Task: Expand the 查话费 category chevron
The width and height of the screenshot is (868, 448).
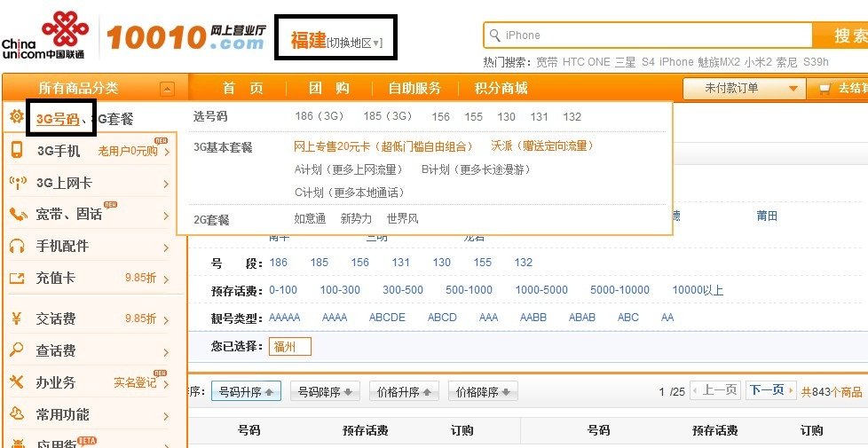Action: coord(166,352)
